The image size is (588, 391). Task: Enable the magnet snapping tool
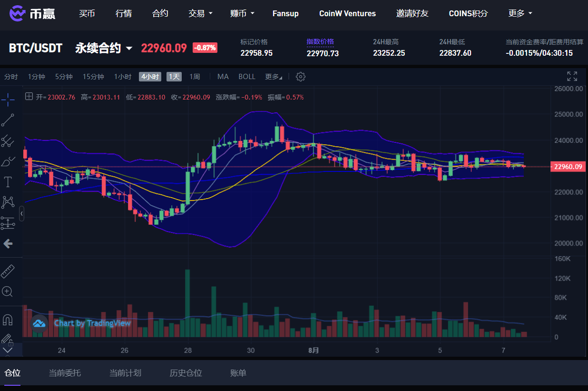(8, 320)
